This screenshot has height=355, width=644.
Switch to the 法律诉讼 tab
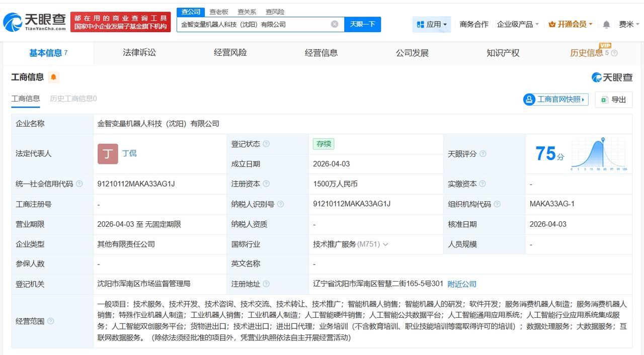[139, 53]
